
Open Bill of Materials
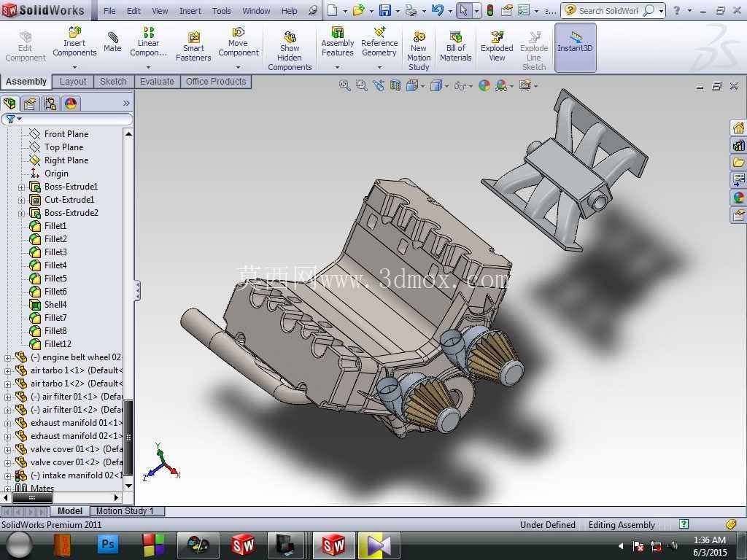click(455, 47)
